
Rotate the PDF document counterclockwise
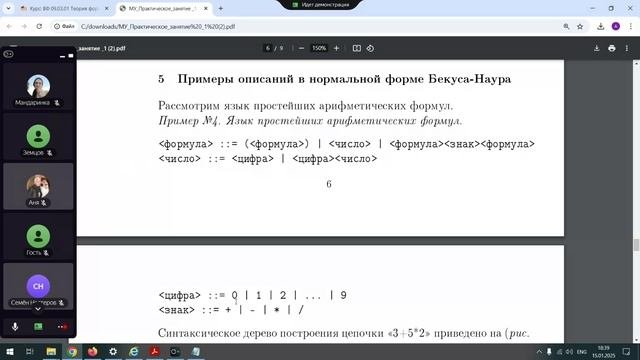pyautogui.click(x=370, y=48)
